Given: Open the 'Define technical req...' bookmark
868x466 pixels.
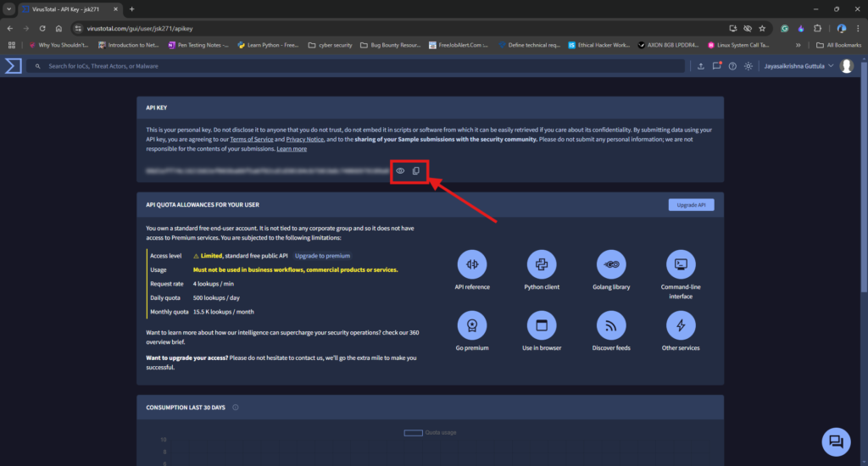Looking at the screenshot, I should 529,46.
